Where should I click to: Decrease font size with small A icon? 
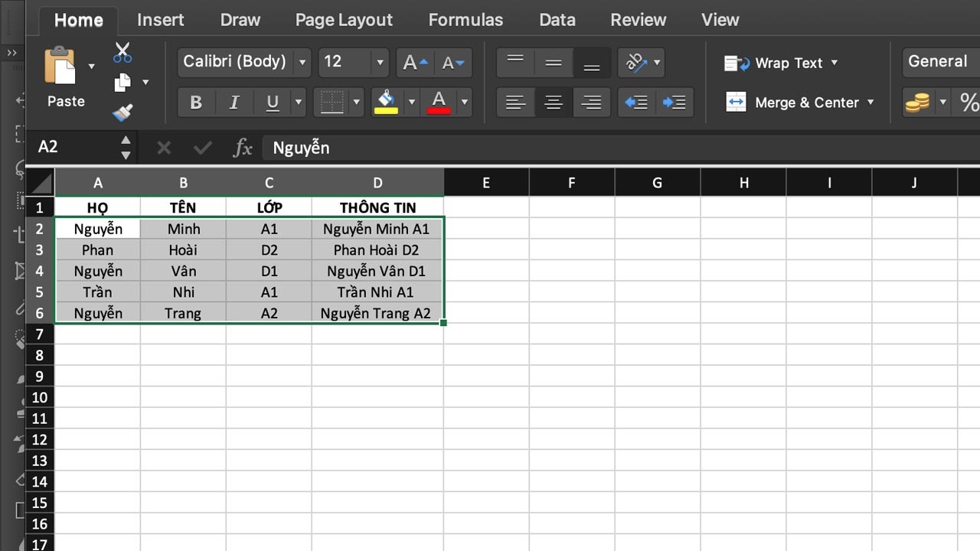453,62
